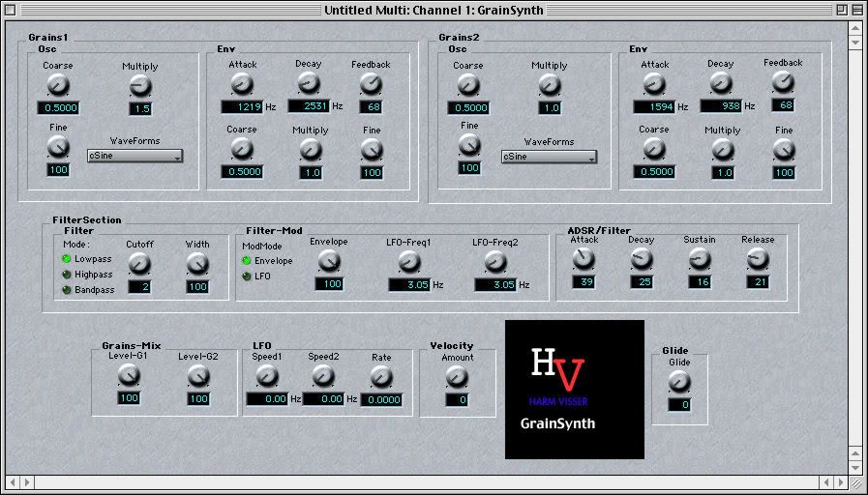The width and height of the screenshot is (868, 495).
Task: Click the window close box in title bar
Action: click(10, 10)
